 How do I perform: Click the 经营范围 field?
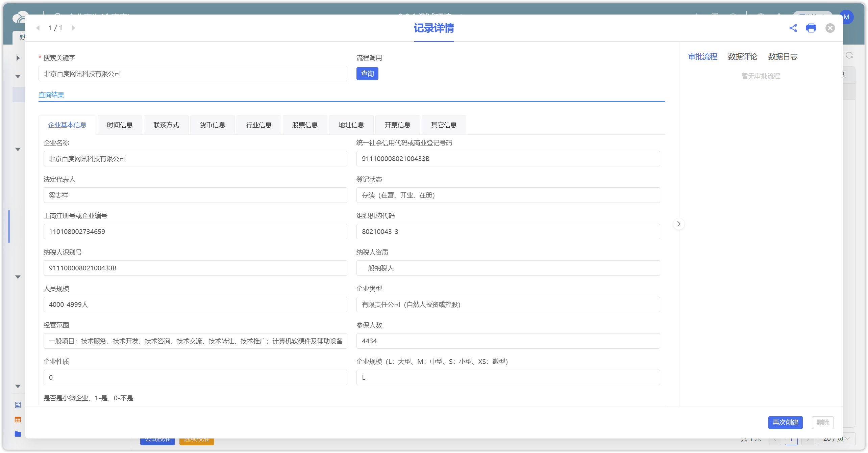pyautogui.click(x=195, y=341)
